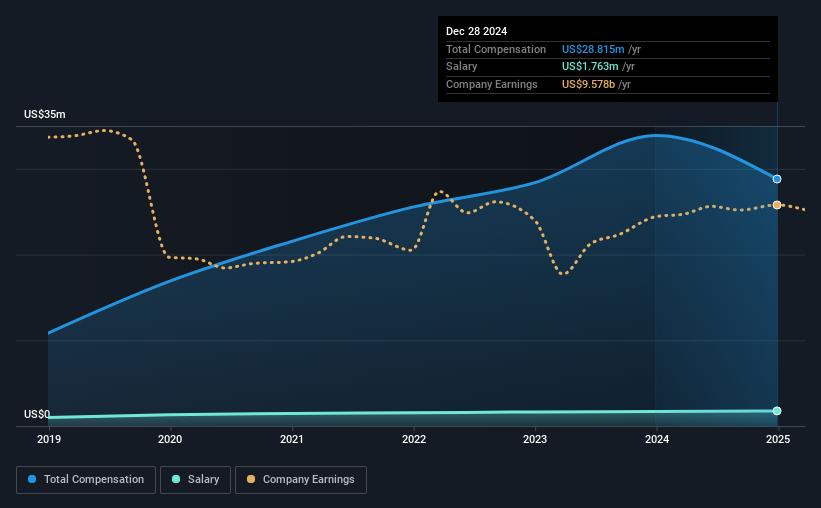Select the 2022 x-axis label
This screenshot has height=508, width=821.
(x=414, y=439)
